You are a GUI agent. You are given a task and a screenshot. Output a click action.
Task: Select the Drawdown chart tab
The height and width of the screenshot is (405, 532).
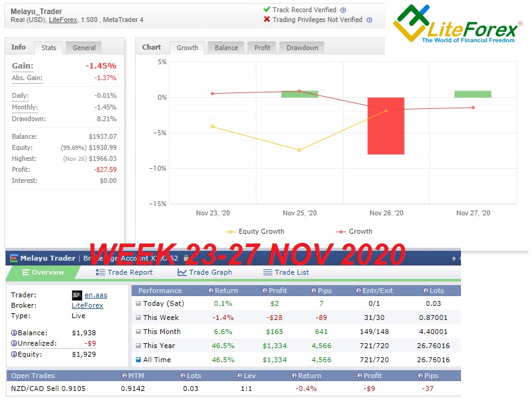[x=302, y=48]
